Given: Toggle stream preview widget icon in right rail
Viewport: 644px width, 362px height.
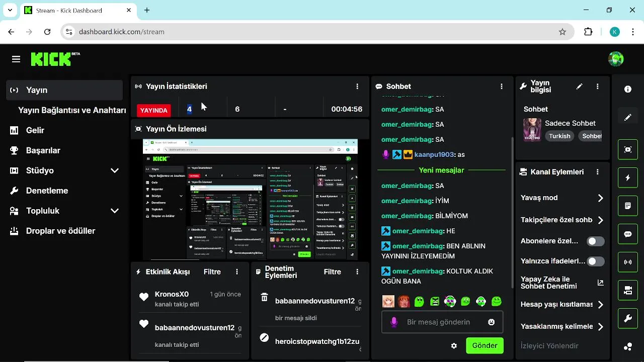Looking at the screenshot, I should click(x=628, y=149).
